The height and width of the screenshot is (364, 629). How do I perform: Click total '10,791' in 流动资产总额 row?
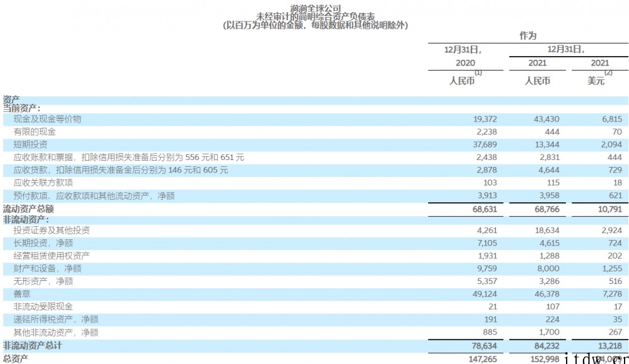[610, 209]
